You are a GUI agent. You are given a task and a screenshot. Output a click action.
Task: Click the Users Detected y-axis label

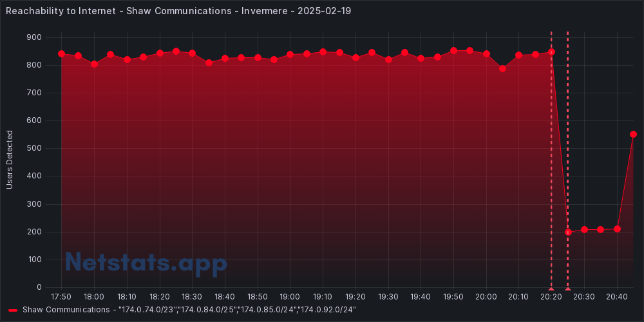point(10,160)
